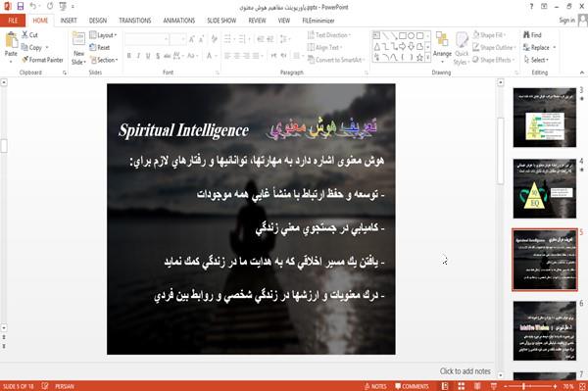The height and width of the screenshot is (391, 588).
Task: Toggle Bold formatting in Font group
Action: tap(128, 56)
